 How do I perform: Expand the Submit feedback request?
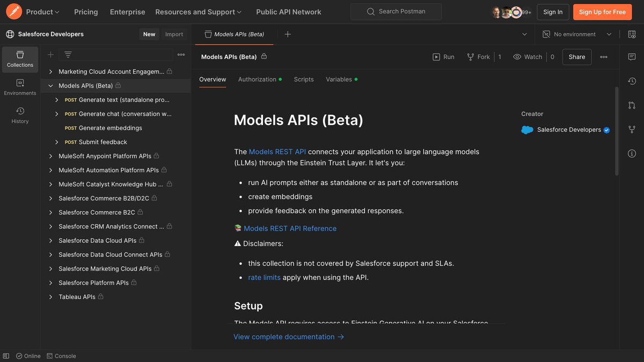pos(57,142)
